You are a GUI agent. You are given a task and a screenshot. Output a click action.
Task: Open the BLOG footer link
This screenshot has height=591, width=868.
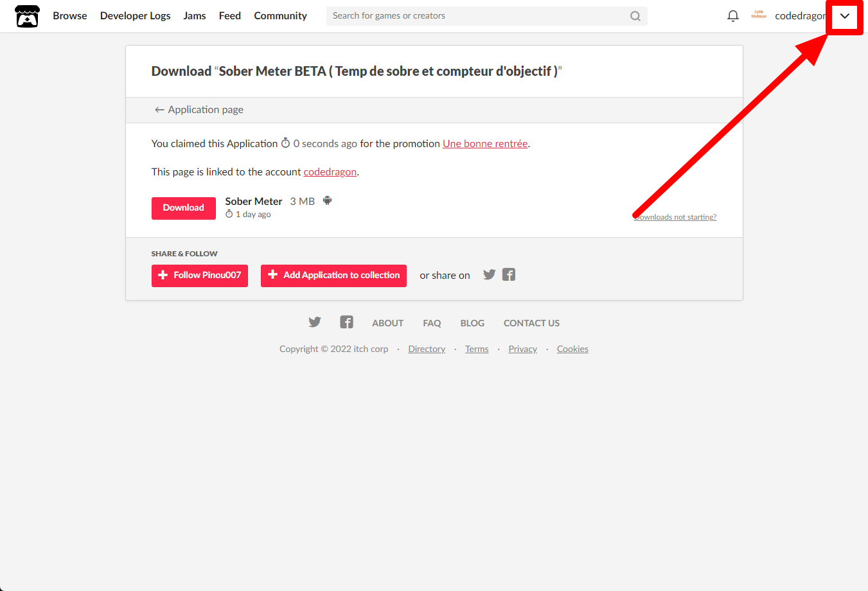coord(472,323)
